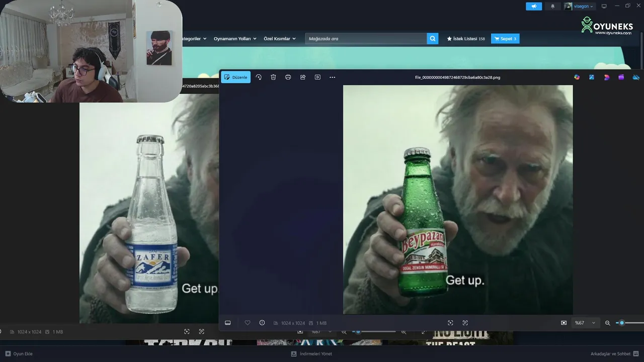
Task: Toggle filmstrip view in front Photos window
Action: click(x=227, y=323)
